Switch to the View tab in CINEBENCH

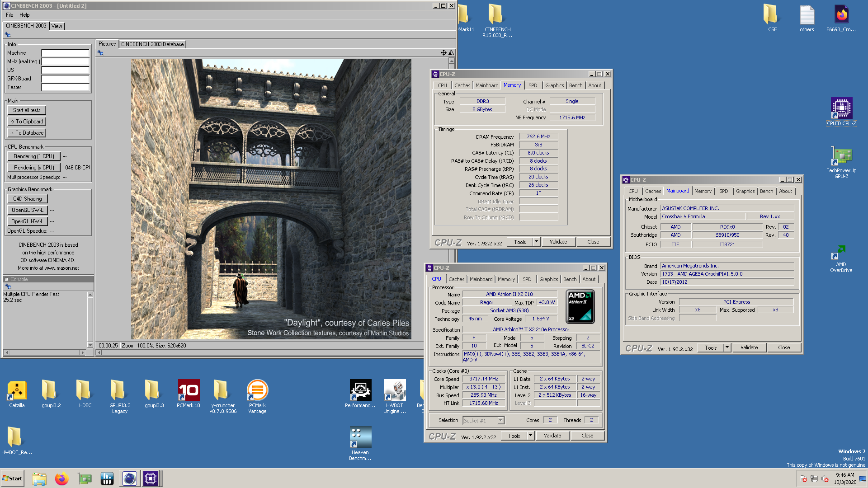click(57, 26)
